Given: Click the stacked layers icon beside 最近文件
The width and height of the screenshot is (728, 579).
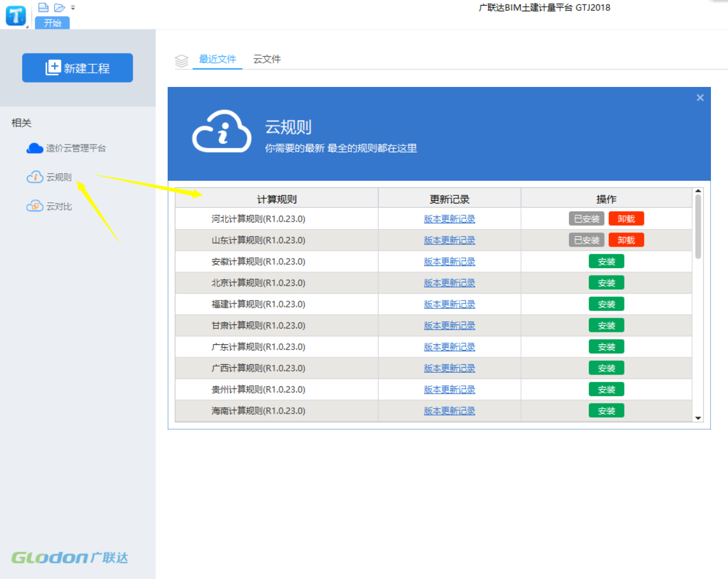Looking at the screenshot, I should coord(181,61).
